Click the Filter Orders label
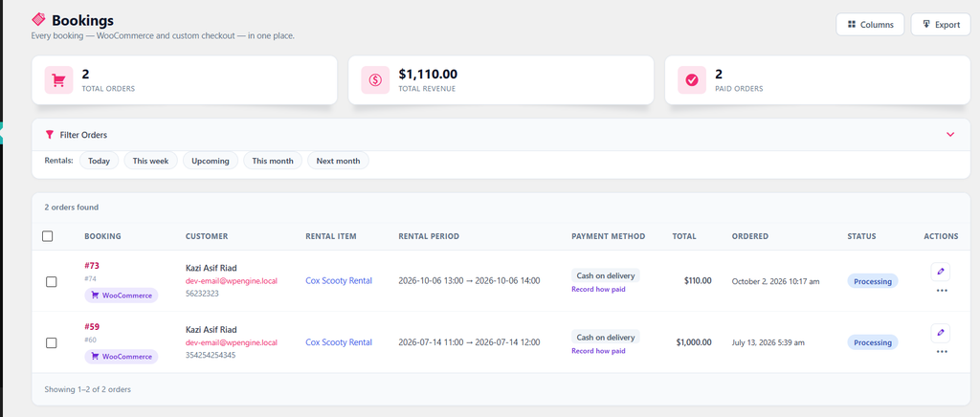This screenshot has height=417, width=980. coord(83,135)
